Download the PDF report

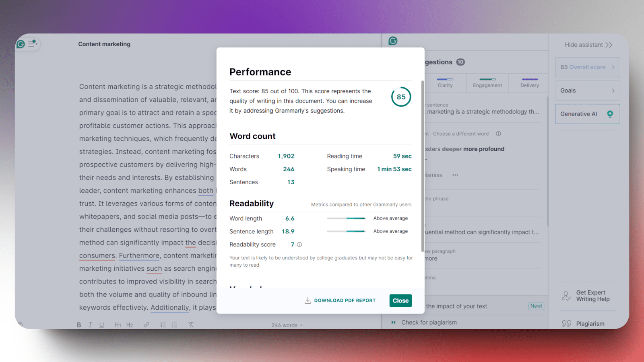pyautogui.click(x=340, y=300)
